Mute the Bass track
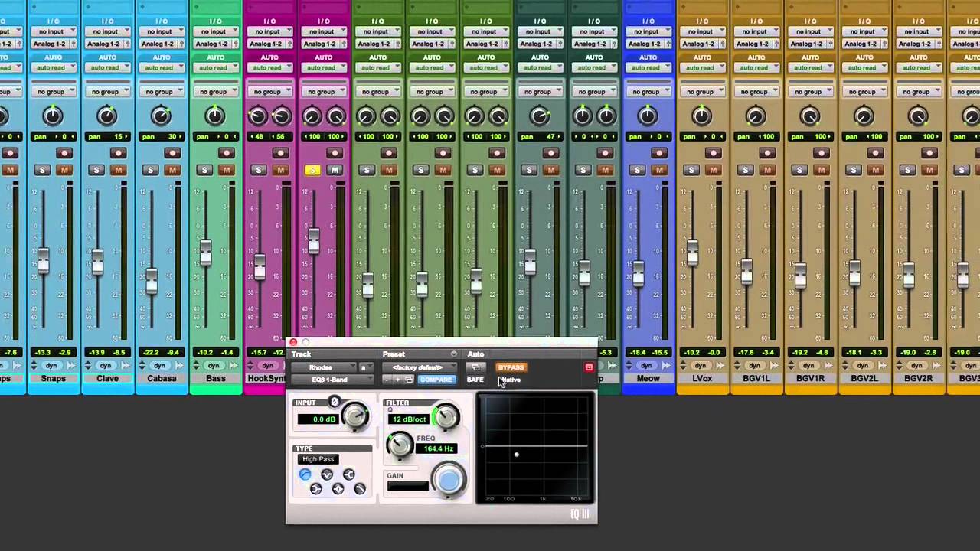 226,170
